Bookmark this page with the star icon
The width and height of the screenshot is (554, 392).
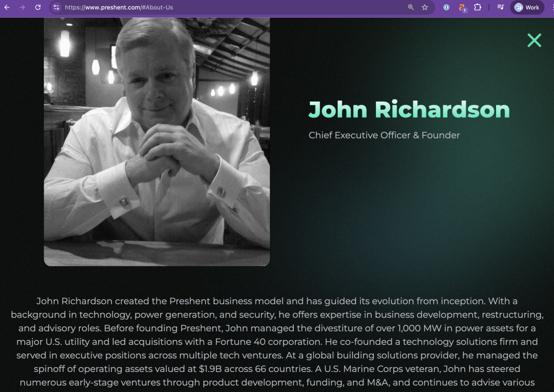point(425,8)
